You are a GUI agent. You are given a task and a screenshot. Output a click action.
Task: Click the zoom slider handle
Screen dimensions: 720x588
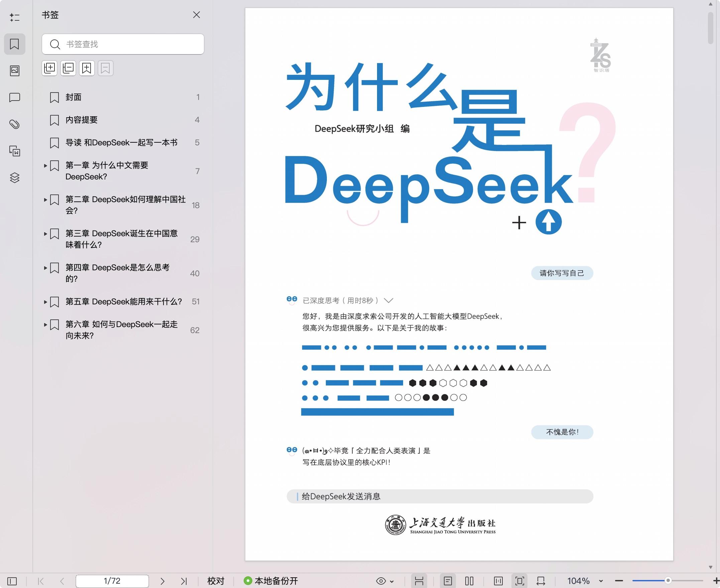(x=668, y=581)
